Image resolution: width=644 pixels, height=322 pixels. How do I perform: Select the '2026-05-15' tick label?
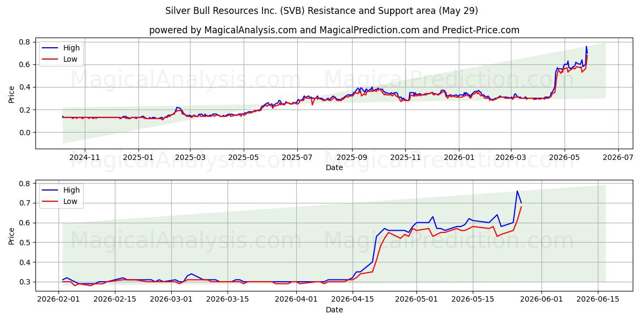point(473,299)
